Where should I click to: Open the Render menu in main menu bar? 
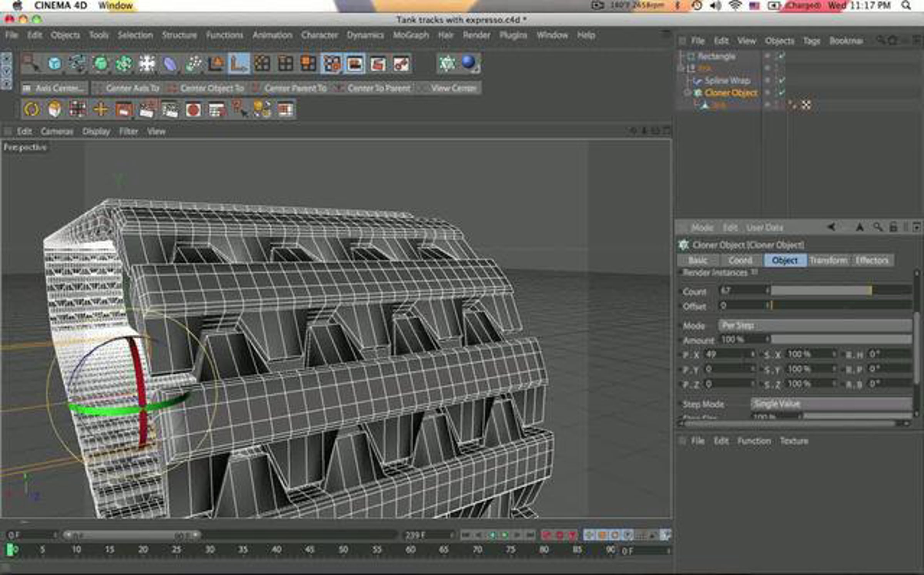(476, 35)
